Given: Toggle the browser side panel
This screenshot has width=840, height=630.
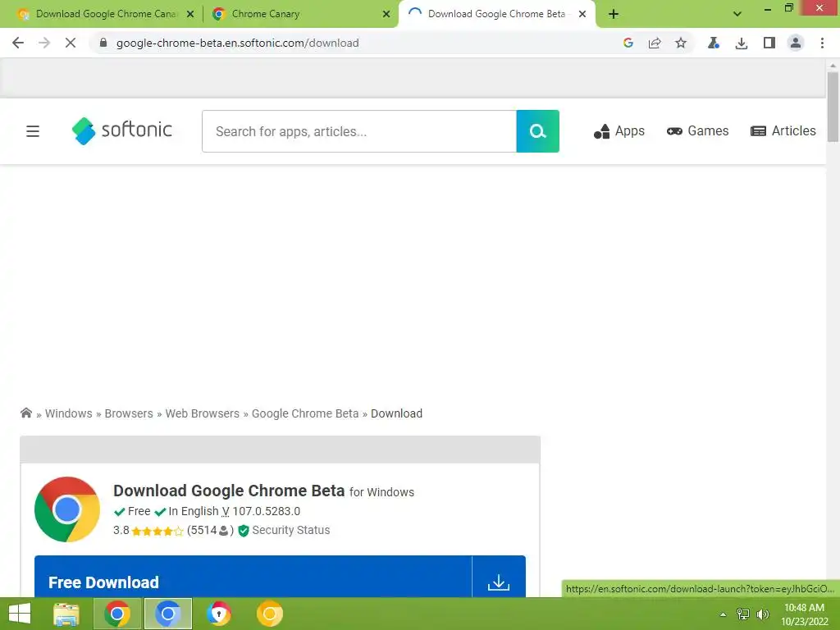Looking at the screenshot, I should [769, 43].
